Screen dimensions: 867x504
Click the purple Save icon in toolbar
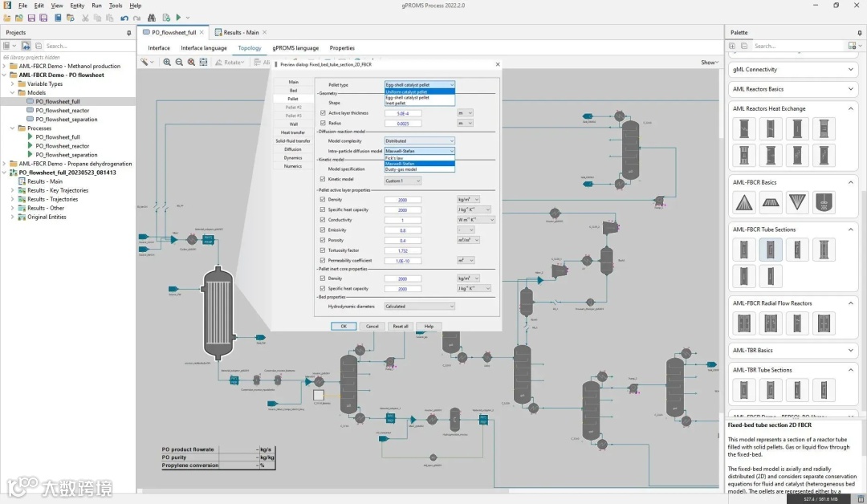(x=31, y=18)
